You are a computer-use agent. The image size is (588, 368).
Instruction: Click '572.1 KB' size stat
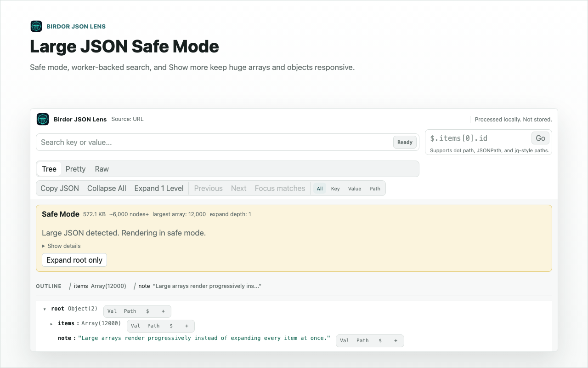(94, 214)
